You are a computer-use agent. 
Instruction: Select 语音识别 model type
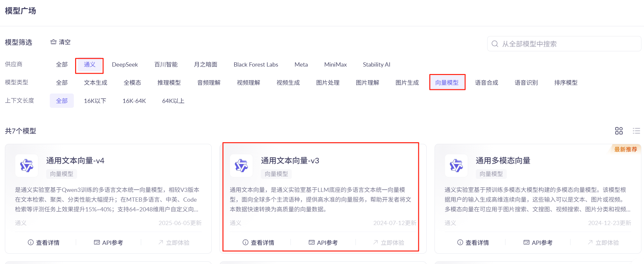pos(526,82)
